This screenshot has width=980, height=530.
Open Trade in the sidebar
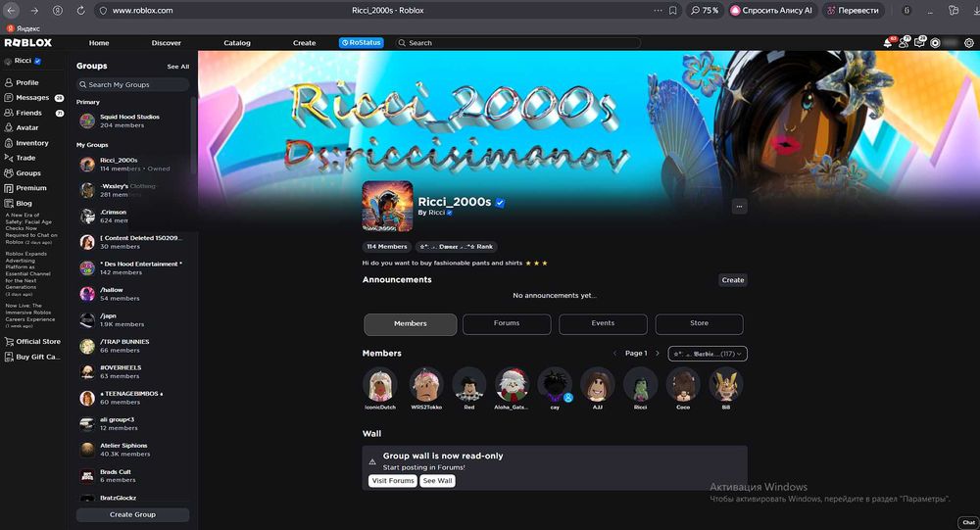click(20, 158)
